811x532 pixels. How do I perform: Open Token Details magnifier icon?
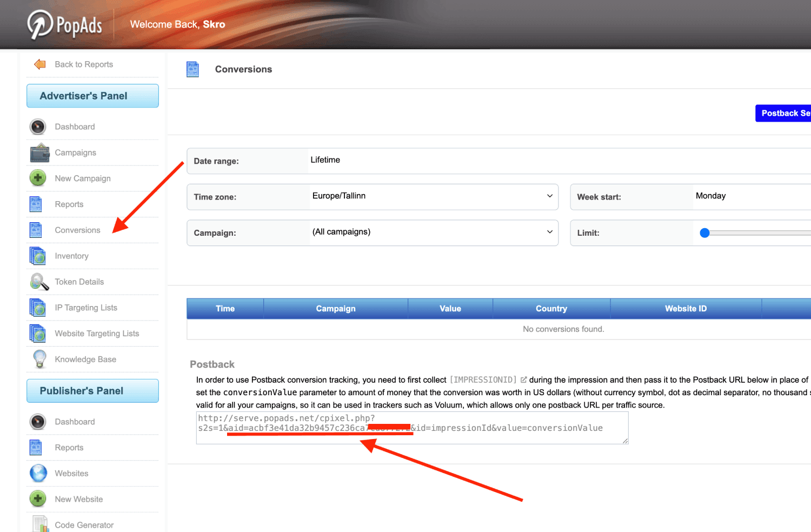(39, 282)
